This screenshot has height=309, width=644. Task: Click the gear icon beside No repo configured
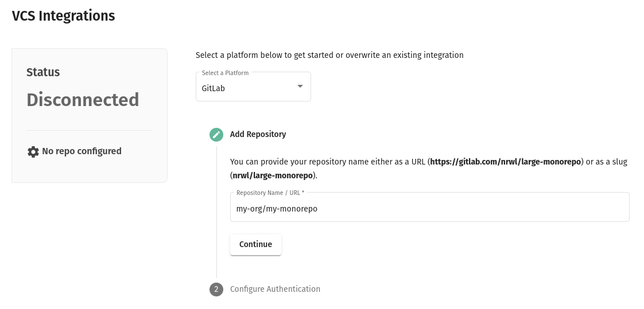(33, 152)
